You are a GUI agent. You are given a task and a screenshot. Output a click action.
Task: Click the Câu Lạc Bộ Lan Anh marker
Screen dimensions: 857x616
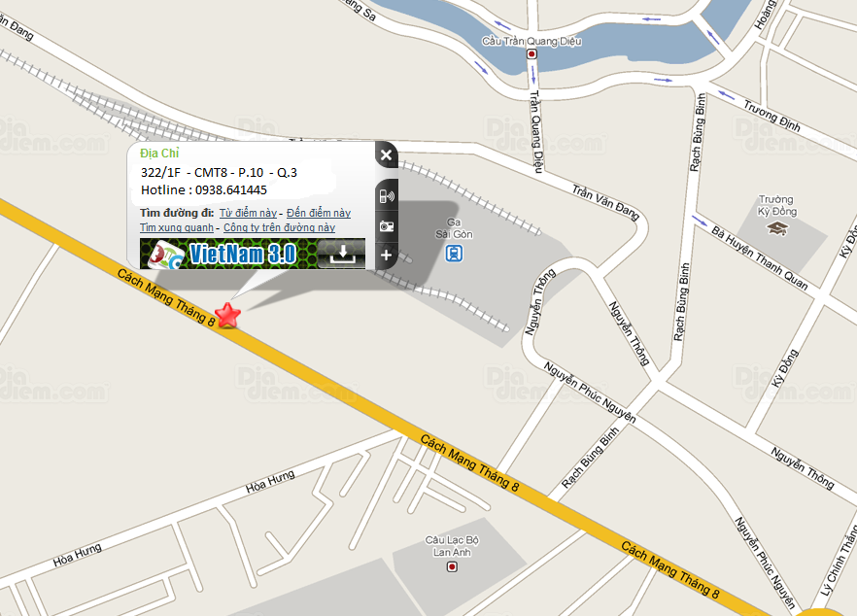[x=452, y=567]
